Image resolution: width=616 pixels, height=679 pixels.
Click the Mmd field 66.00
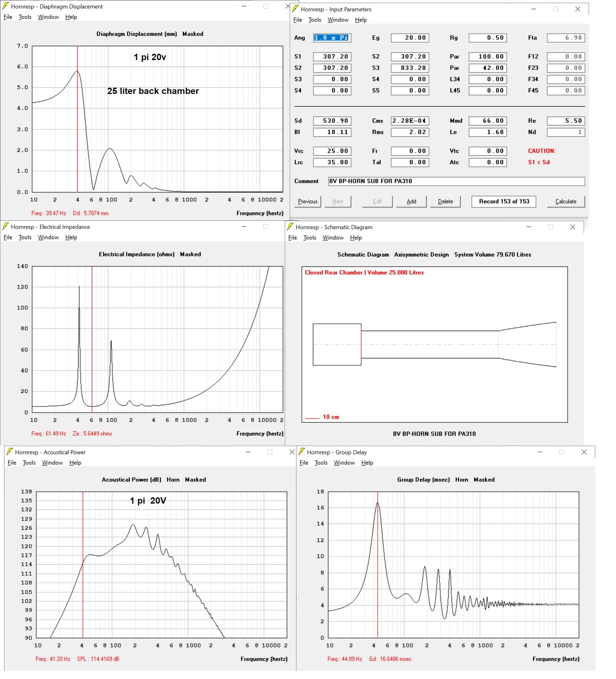pos(488,121)
